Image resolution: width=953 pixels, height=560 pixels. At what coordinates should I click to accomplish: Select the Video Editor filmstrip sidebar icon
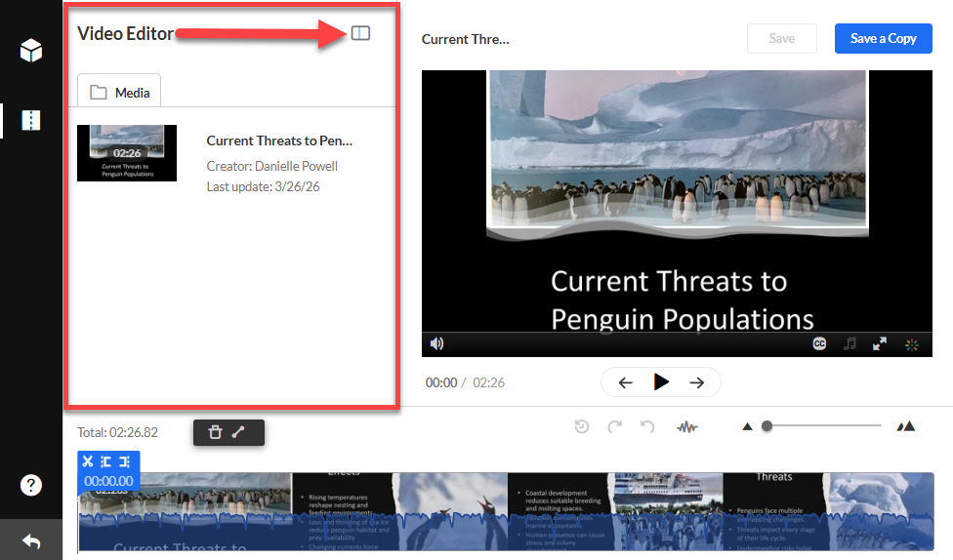31,120
